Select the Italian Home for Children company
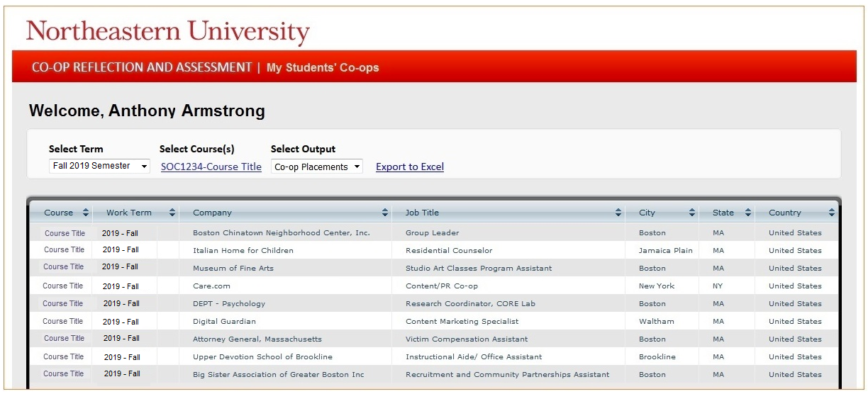The width and height of the screenshot is (868, 394). pyautogui.click(x=243, y=250)
